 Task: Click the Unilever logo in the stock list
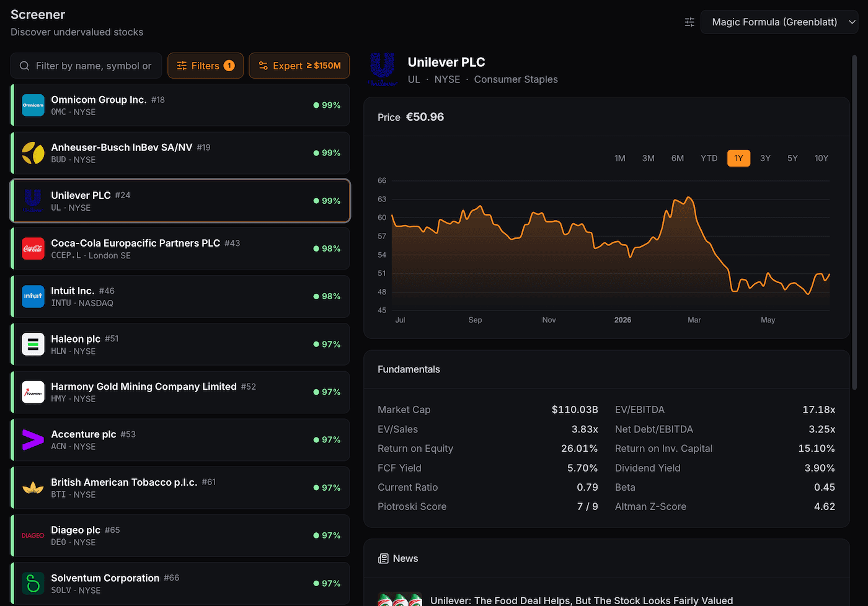(33, 201)
